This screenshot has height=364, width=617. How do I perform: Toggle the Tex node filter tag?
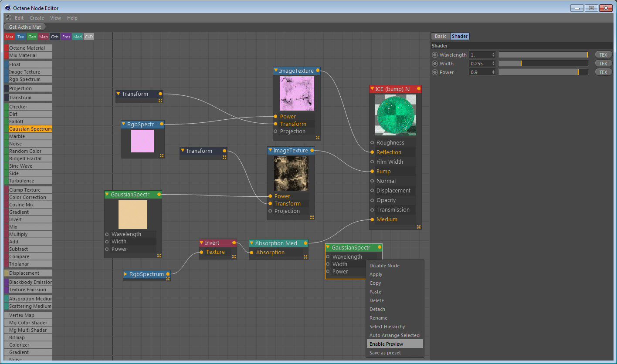coord(21,37)
